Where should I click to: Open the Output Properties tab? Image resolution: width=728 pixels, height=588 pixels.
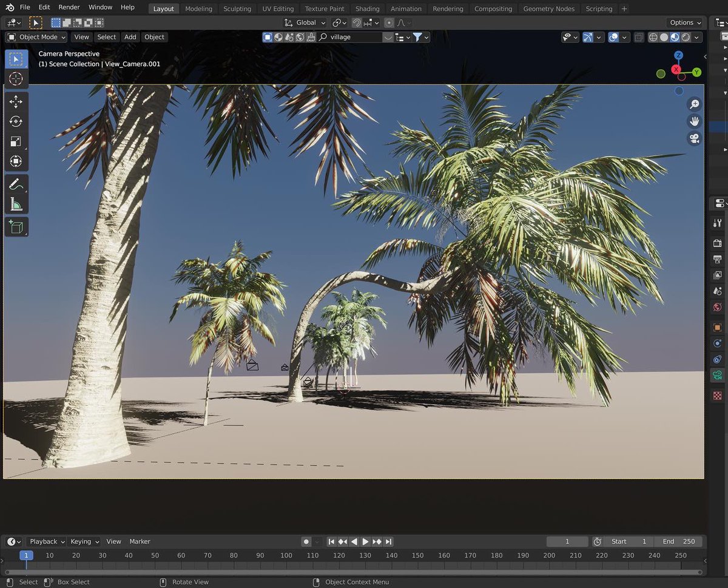[717, 259]
